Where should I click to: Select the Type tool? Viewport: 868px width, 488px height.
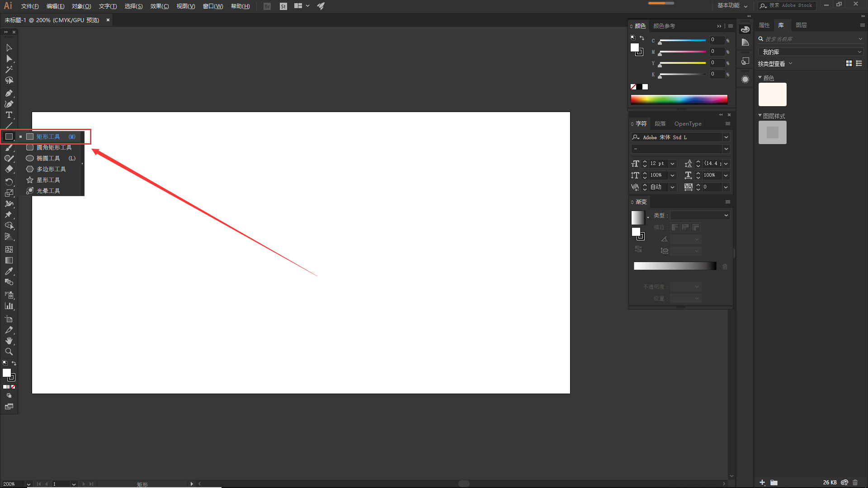point(9,115)
